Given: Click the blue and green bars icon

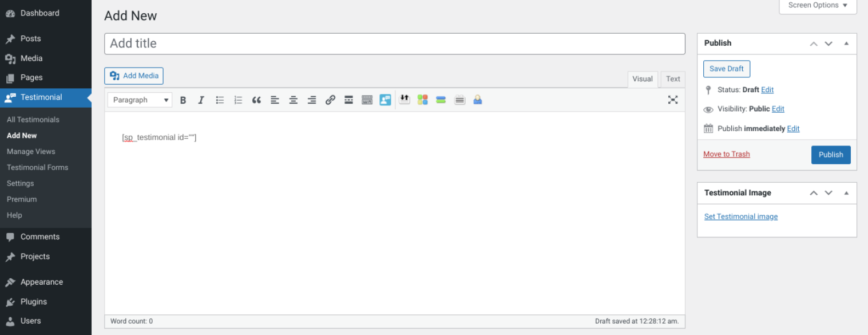Looking at the screenshot, I should point(441,100).
